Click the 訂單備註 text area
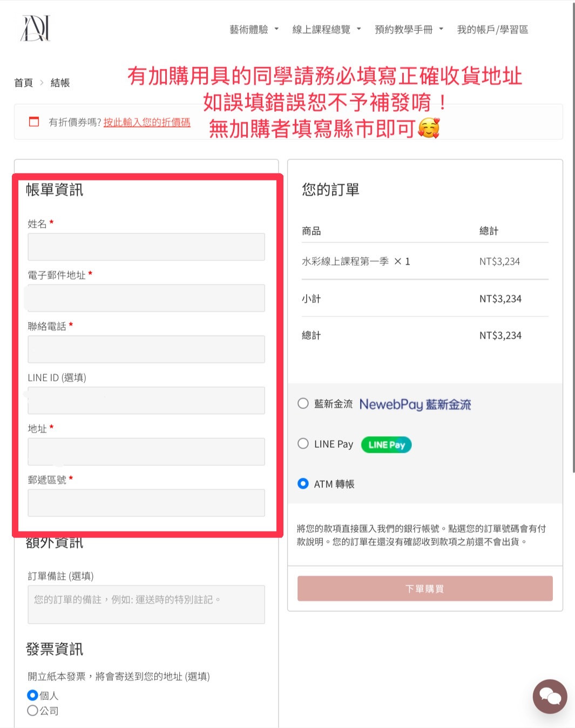Screen dimensions: 575x728 pos(146,604)
